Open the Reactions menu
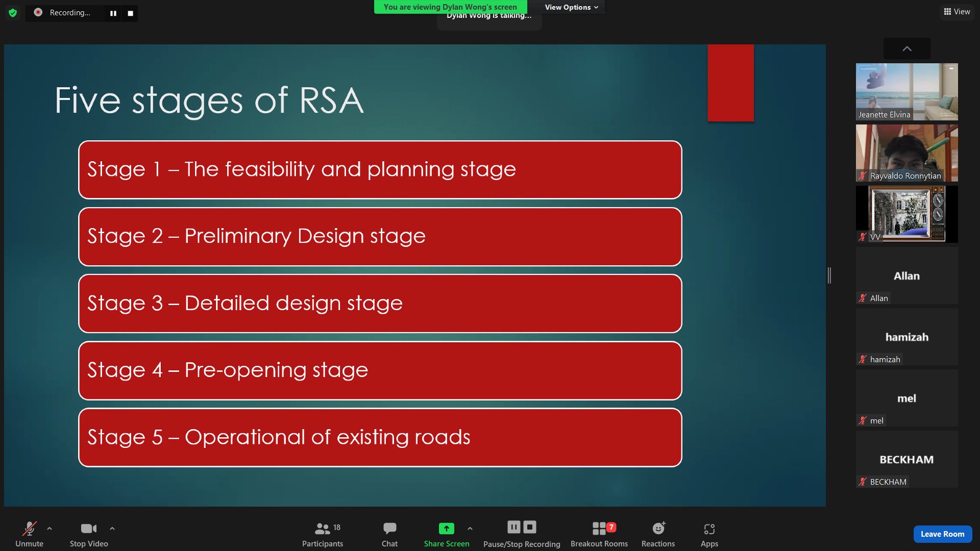This screenshot has width=980, height=551. pos(658,534)
